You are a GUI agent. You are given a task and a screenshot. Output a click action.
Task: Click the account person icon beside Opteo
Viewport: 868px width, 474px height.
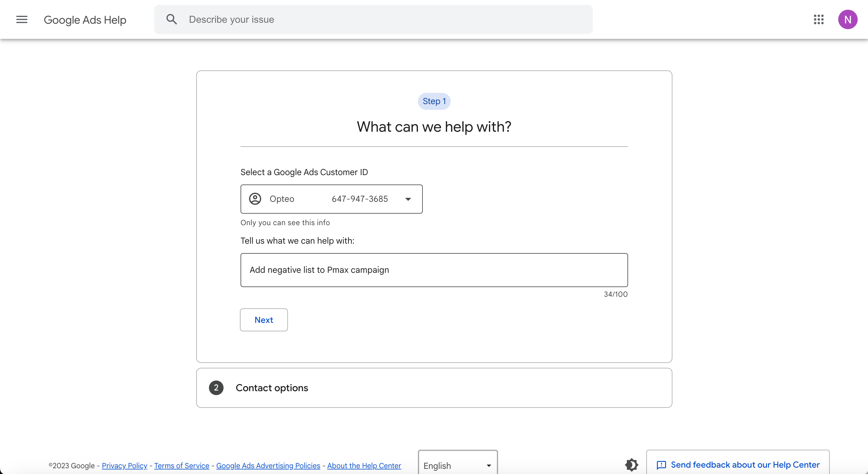point(255,199)
